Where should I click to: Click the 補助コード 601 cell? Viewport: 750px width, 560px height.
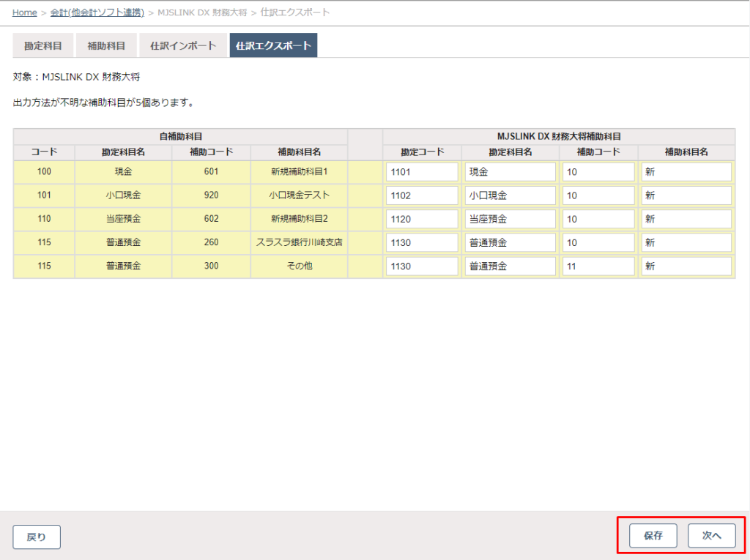tap(211, 172)
